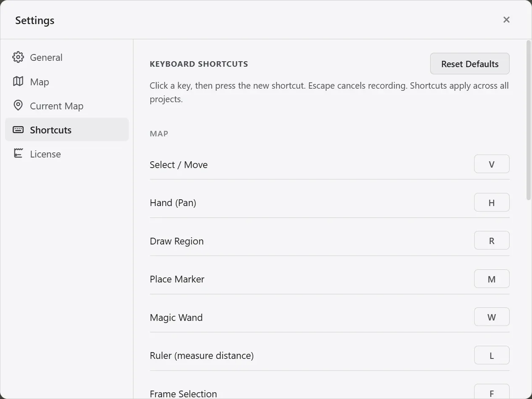The image size is (532, 399).
Task: Click the Shortcuts keyboard icon
Action: 18,130
